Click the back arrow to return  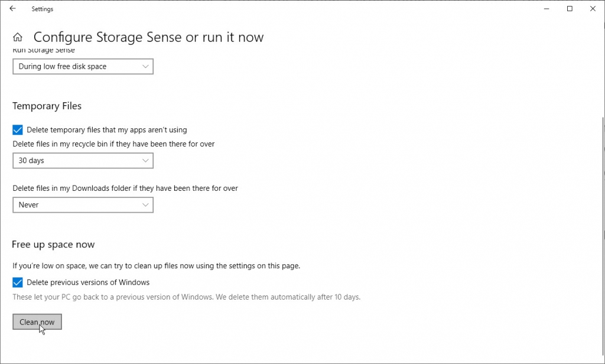click(x=12, y=9)
